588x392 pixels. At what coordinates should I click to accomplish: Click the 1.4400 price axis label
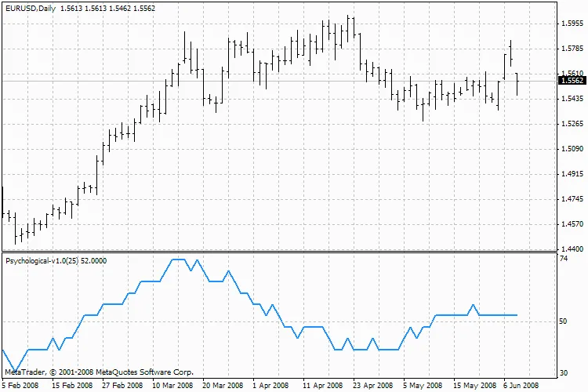tap(572, 249)
